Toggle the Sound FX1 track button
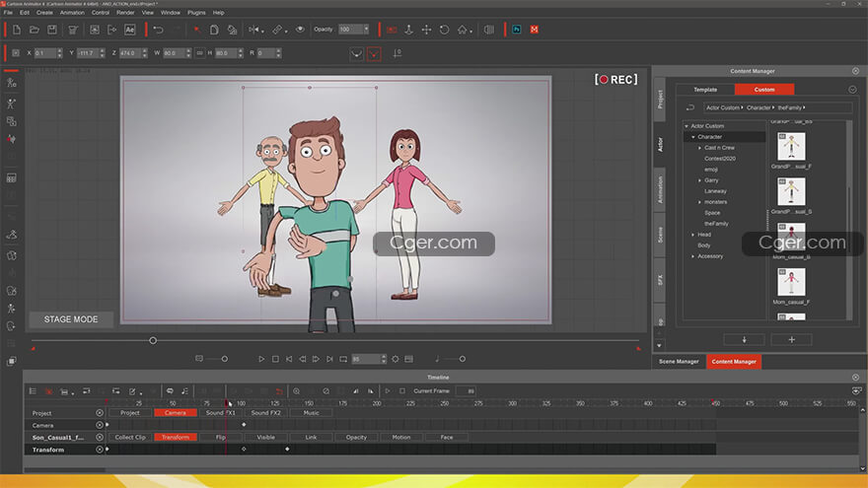Screen dimensions: 868x488 (220, 413)
